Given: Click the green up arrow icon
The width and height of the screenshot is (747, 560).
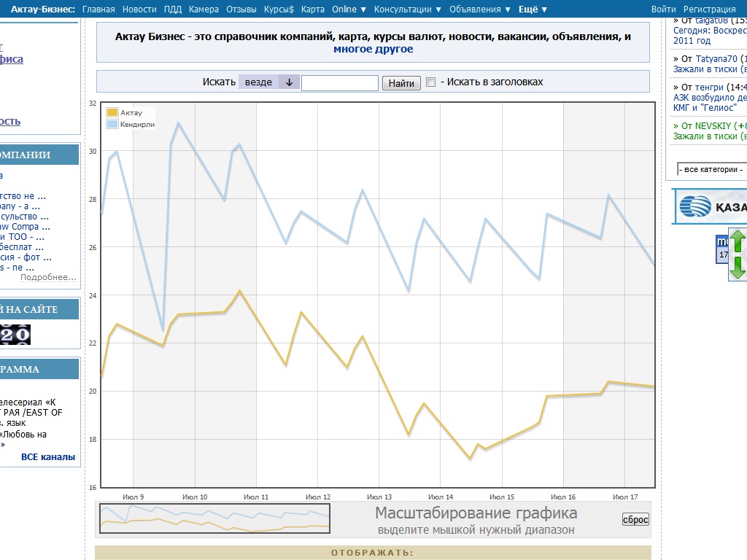Looking at the screenshot, I should (738, 241).
